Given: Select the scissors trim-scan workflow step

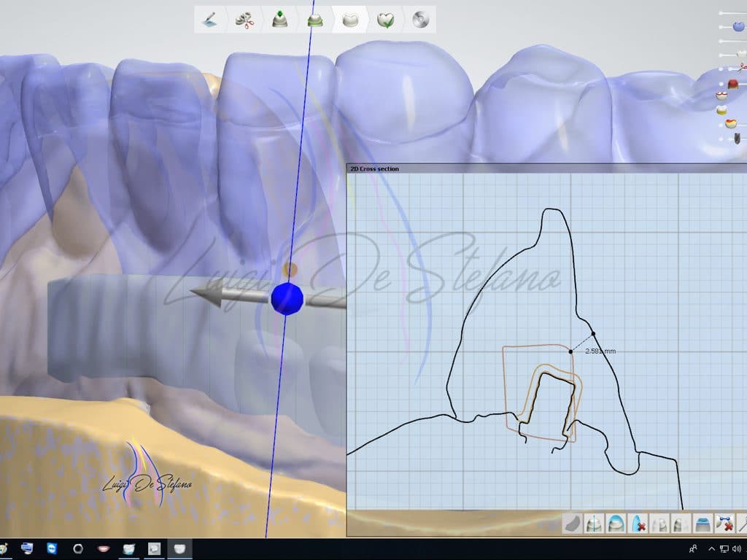Looking at the screenshot, I should point(244,20).
